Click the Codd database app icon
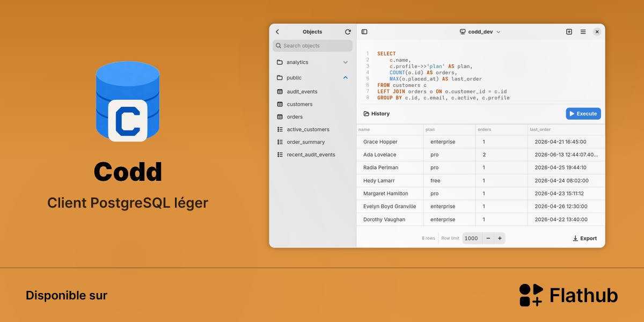Viewport: 644px width, 322px height. point(128,102)
